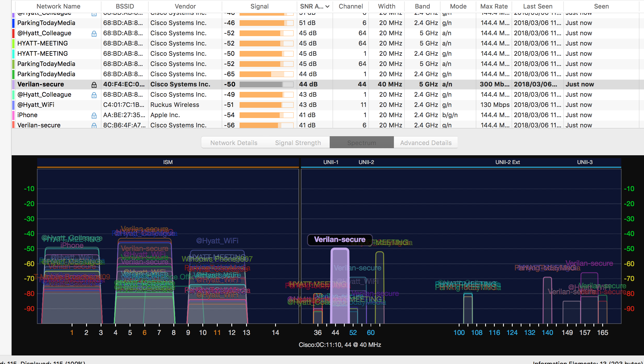
Task: Sort by the Width column header
Action: coord(387,6)
